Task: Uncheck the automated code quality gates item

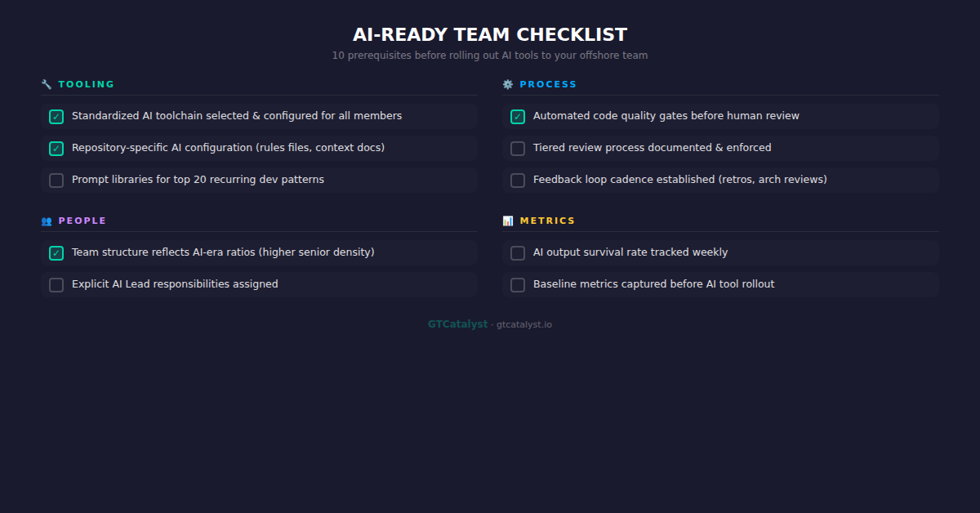Action: (517, 116)
